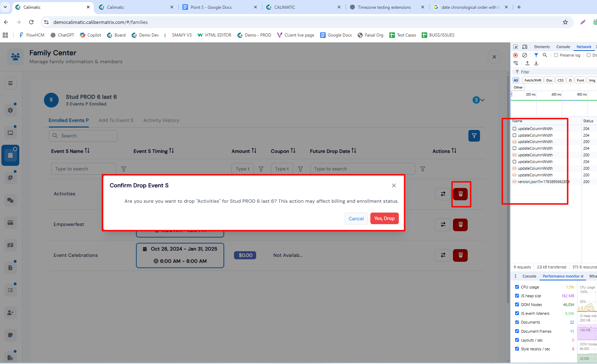This screenshot has height=364, width=597.
Task: Expand the family members count chevron
Action: (483, 100)
